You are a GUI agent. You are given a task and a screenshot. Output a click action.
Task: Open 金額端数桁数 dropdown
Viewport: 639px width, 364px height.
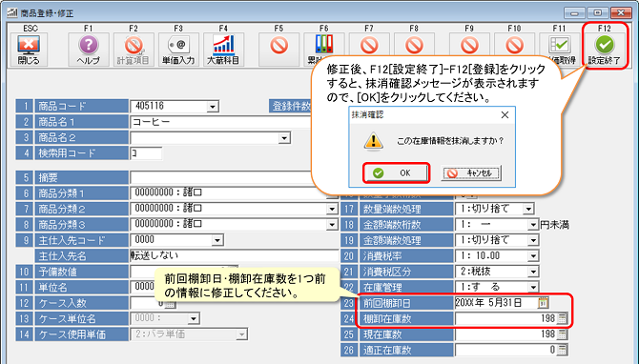click(533, 225)
